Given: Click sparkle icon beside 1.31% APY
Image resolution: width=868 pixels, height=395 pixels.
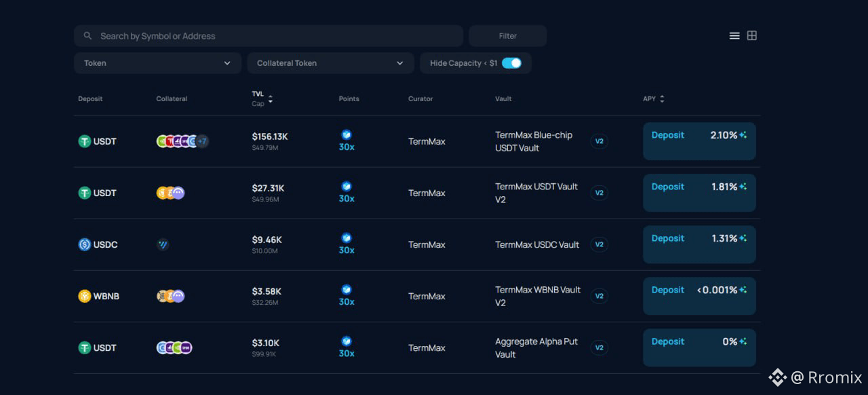Looking at the screenshot, I should 743,238.
